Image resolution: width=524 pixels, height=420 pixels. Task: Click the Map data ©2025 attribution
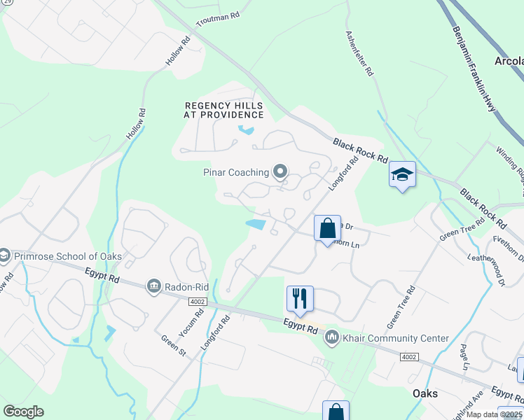click(494, 414)
